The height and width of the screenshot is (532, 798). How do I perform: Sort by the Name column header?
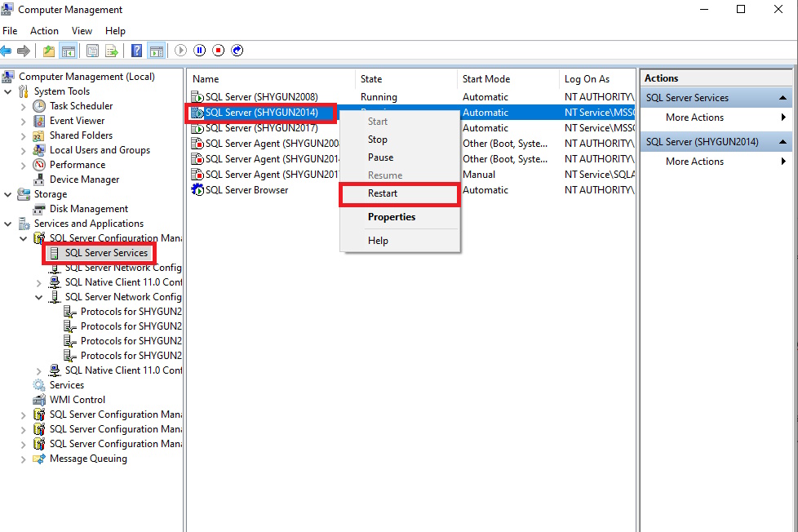(271, 79)
